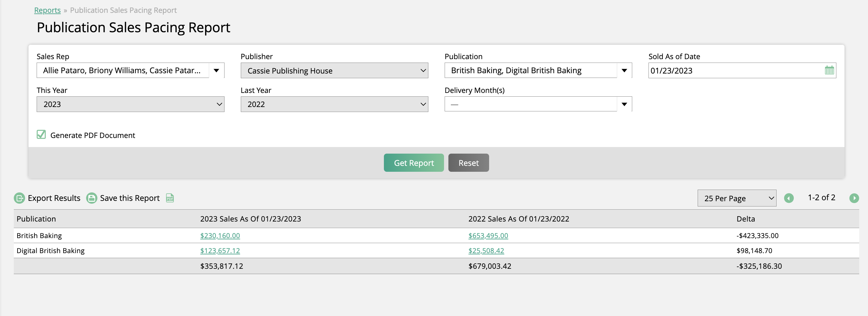868x316 pixels.
Task: Click the next page arrow
Action: pos(854,198)
